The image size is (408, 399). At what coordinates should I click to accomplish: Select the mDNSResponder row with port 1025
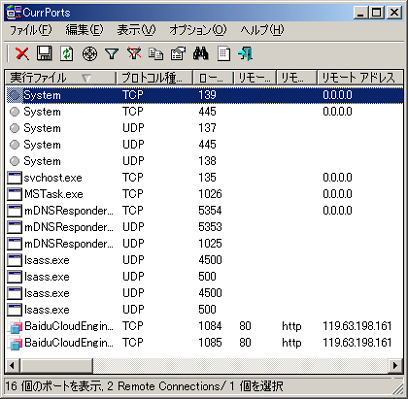204,244
